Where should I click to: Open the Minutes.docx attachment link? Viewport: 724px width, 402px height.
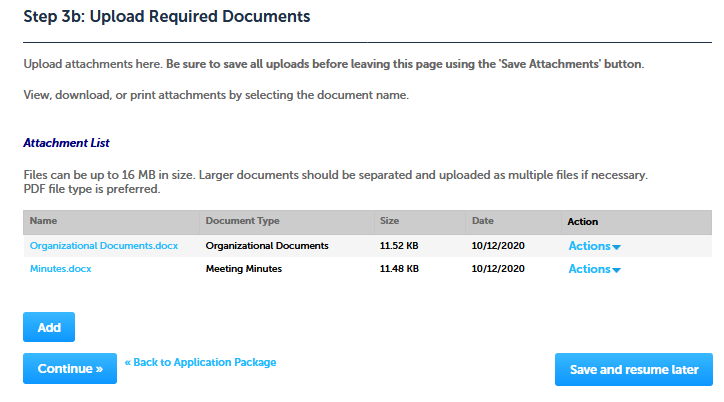(x=60, y=269)
